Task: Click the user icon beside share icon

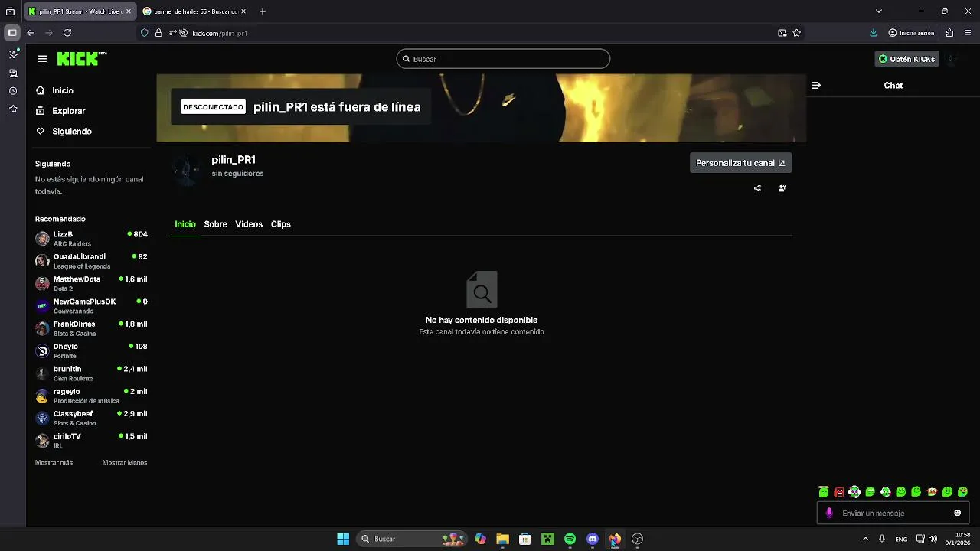Action: click(x=782, y=188)
